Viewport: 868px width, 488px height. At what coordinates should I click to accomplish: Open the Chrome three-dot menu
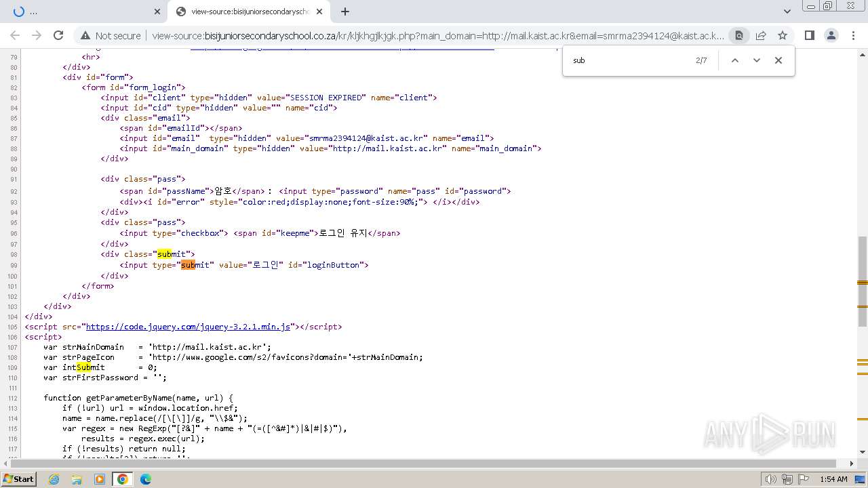852,35
